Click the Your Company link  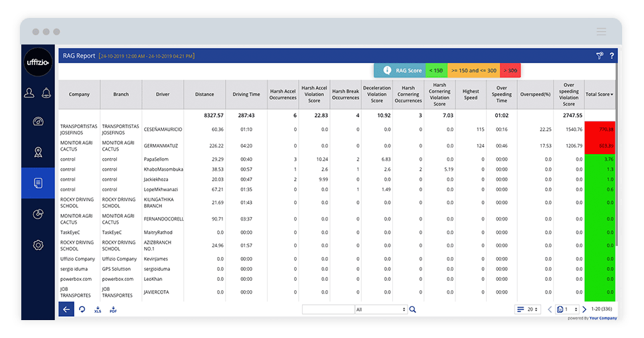(x=603, y=318)
